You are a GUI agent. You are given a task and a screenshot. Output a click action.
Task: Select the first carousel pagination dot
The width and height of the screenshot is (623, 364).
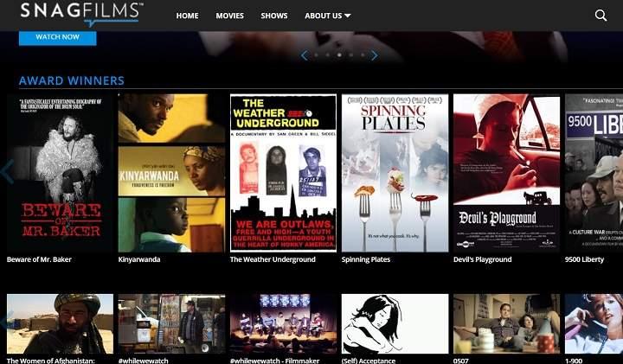[x=316, y=55]
